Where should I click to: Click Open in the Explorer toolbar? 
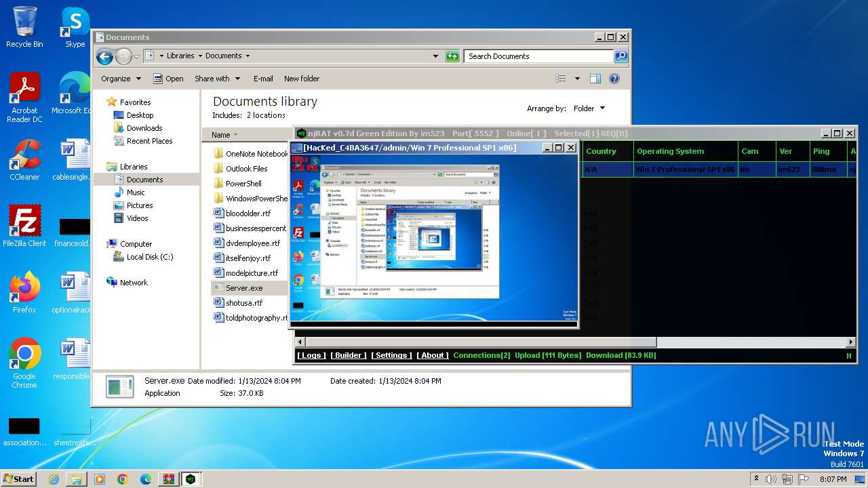pos(168,79)
